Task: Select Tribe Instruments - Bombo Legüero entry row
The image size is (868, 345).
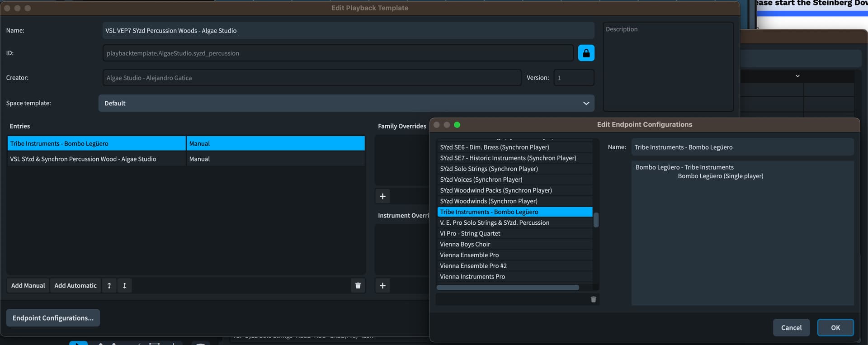Action: click(x=96, y=143)
